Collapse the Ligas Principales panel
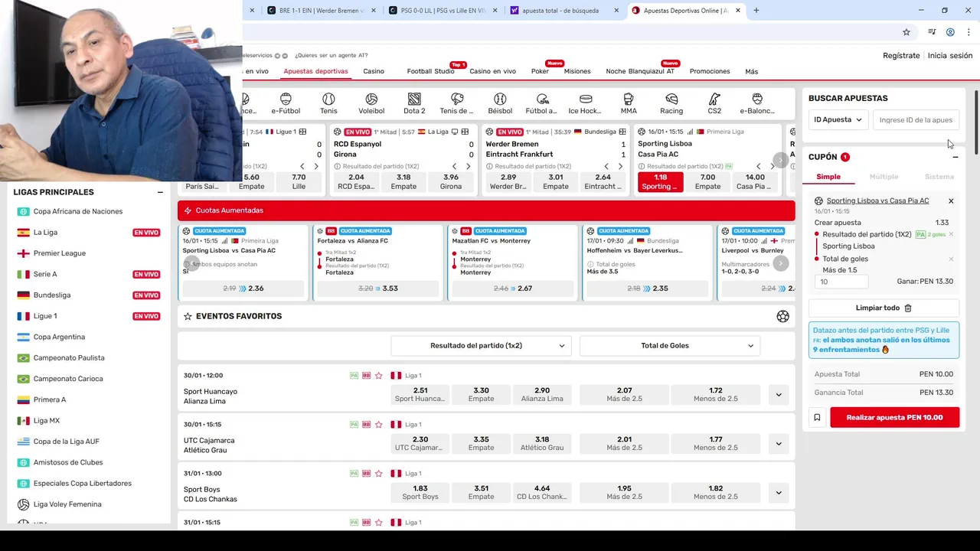 pyautogui.click(x=160, y=192)
